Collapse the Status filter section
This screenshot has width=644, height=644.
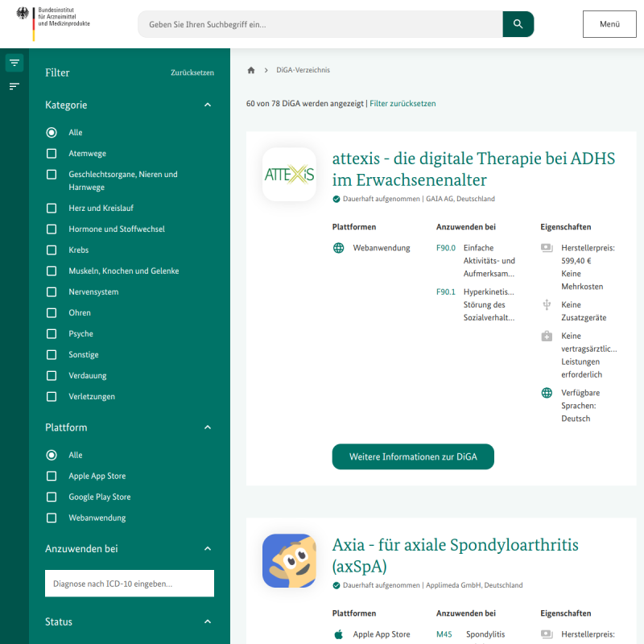tap(208, 621)
